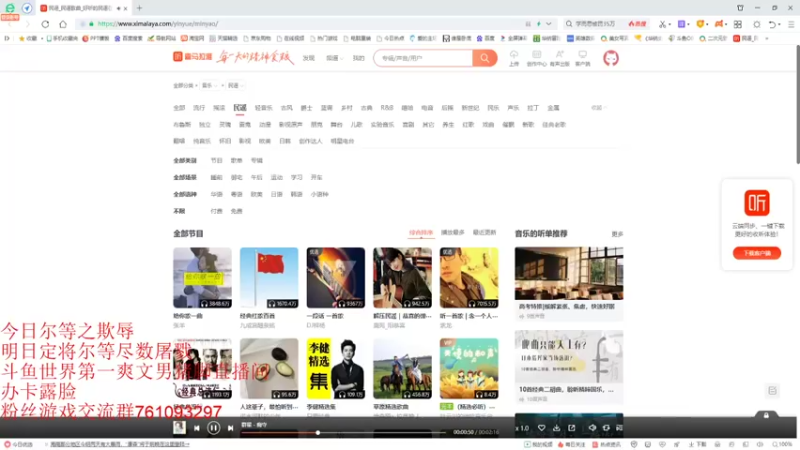The image size is (800, 450).
Task: Click the 客户端 desktop client icon
Action: pos(582,58)
